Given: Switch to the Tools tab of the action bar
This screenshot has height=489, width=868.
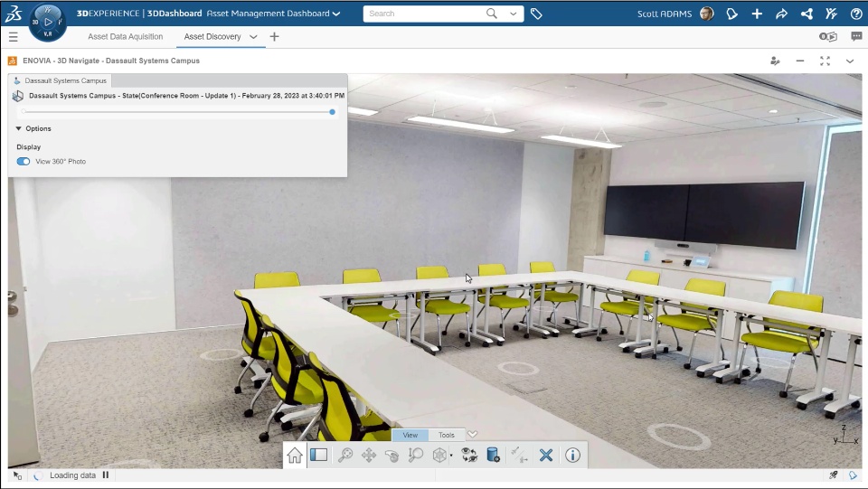Looking at the screenshot, I should pos(446,435).
